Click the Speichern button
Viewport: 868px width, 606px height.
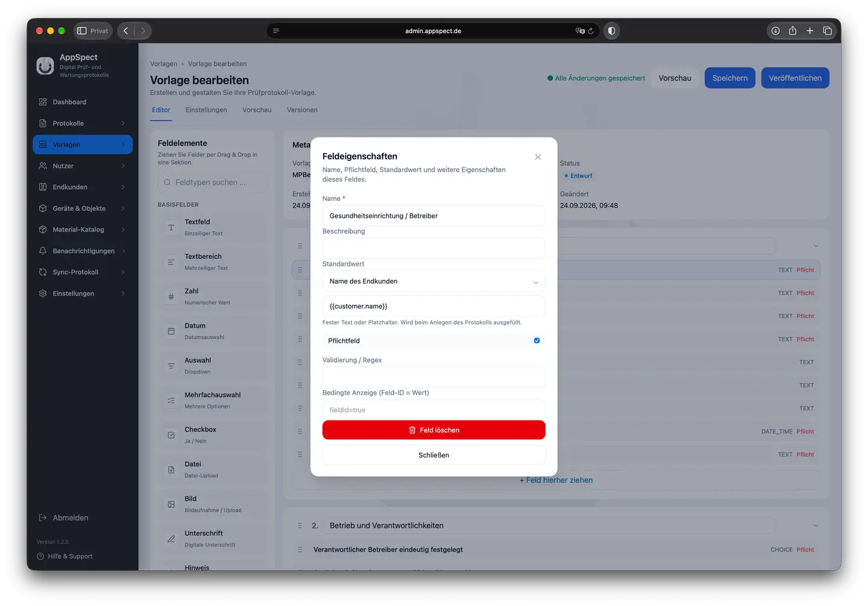pyautogui.click(x=730, y=78)
